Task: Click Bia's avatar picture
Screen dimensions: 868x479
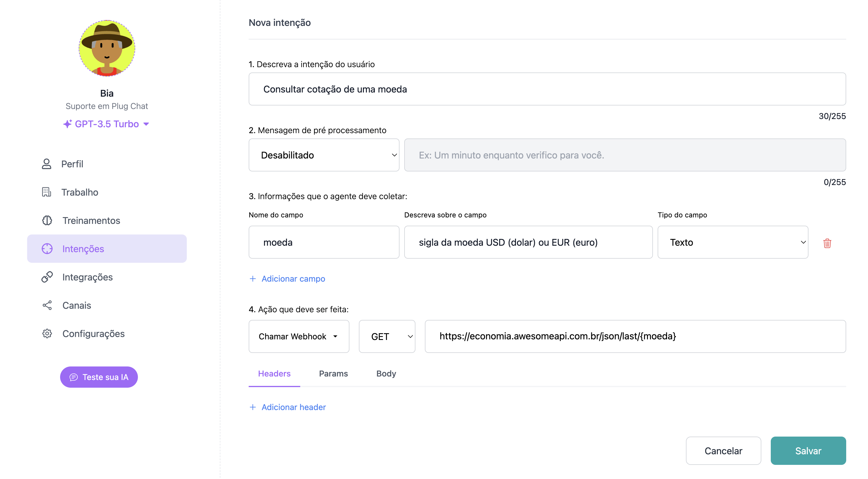Action: click(107, 48)
